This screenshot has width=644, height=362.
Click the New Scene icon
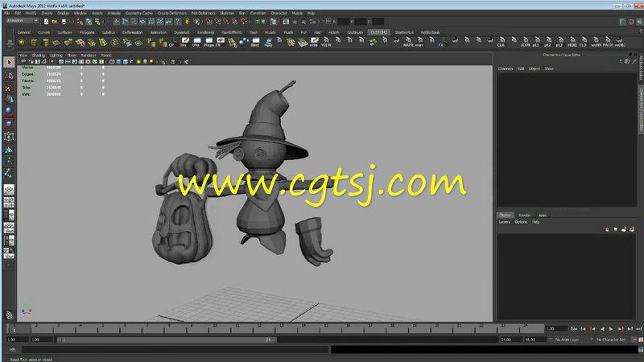pos(46,22)
